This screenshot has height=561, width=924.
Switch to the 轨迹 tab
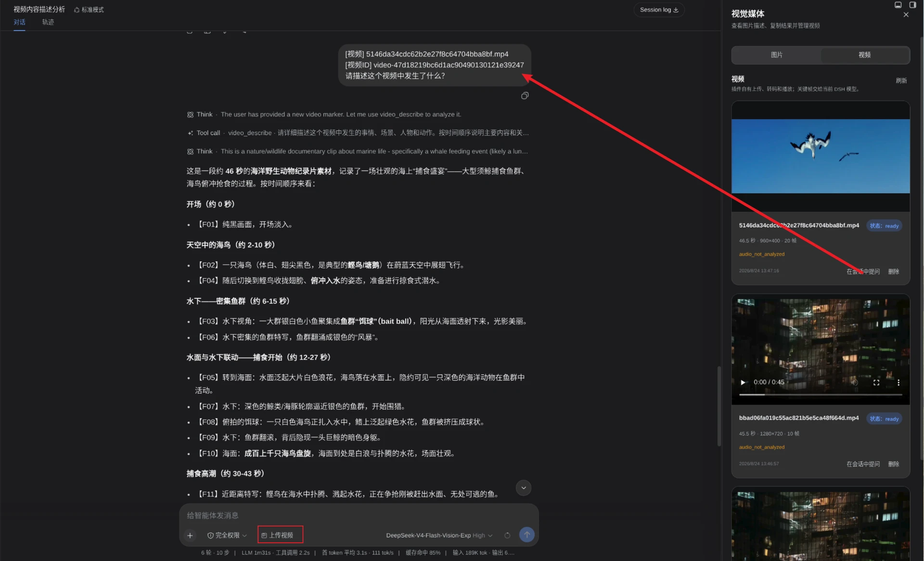pos(48,22)
